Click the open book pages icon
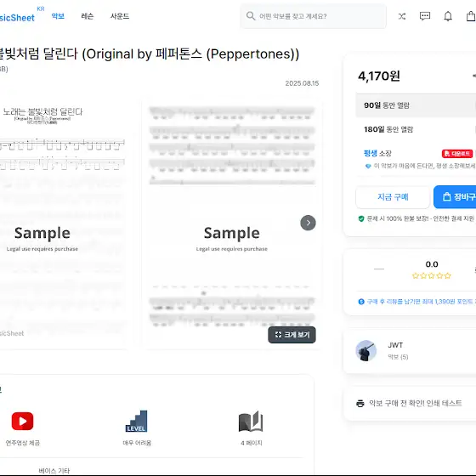 251,421
